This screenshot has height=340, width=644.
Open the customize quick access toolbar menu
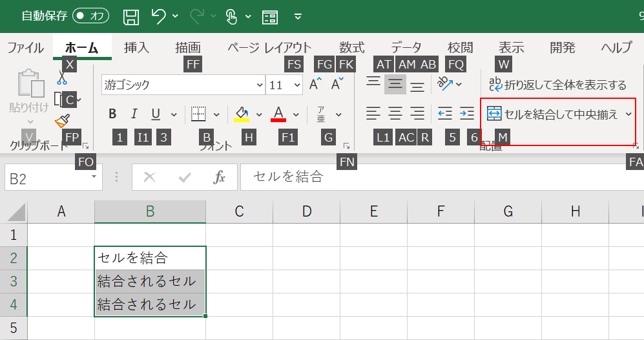tap(298, 16)
